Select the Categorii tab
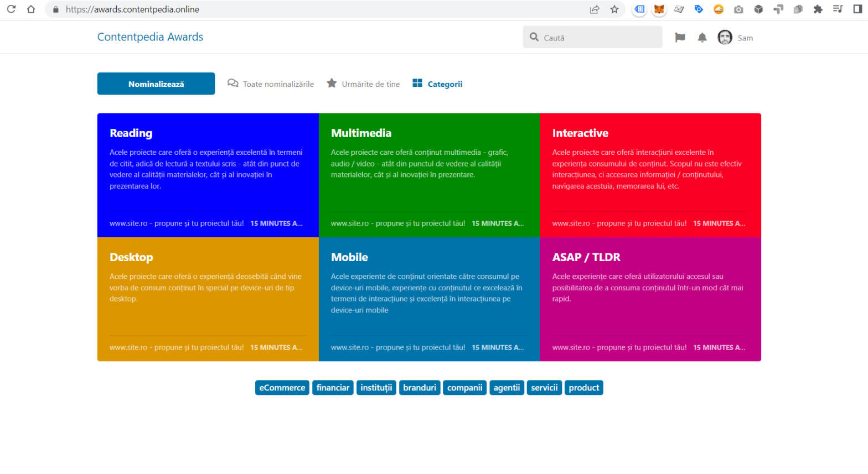Viewport: 868px width, 474px height. [x=437, y=84]
